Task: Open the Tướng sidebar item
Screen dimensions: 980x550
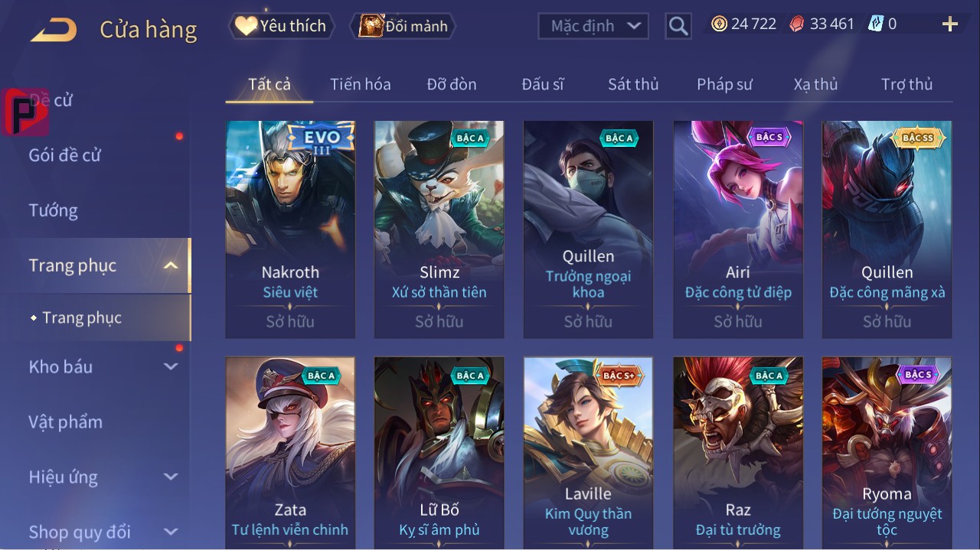Action: (x=54, y=210)
